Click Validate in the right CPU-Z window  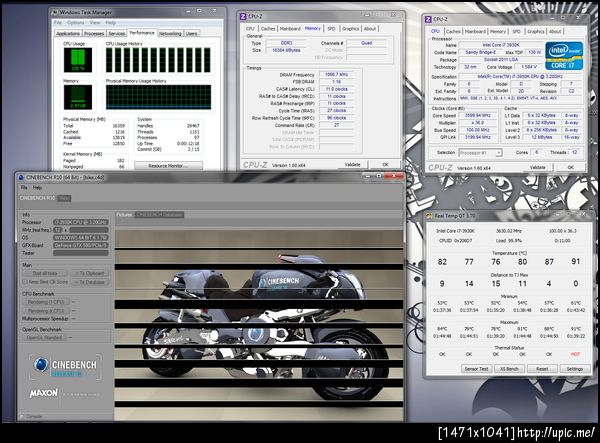coord(538,167)
